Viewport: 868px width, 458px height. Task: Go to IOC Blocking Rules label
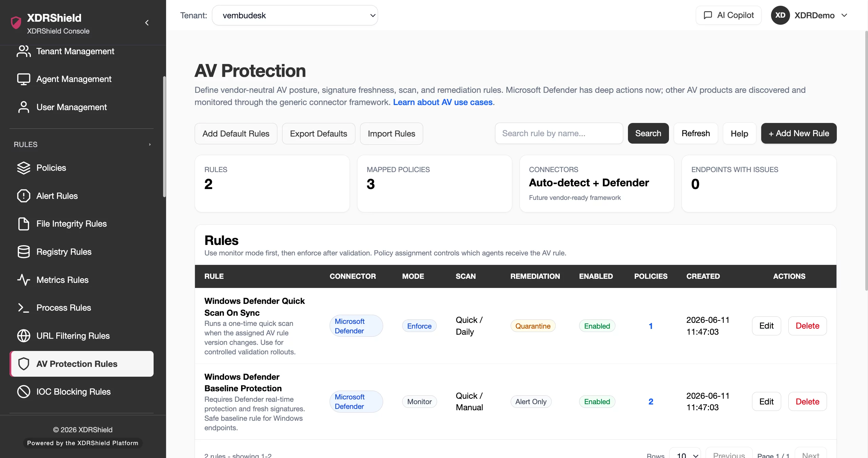(x=74, y=392)
